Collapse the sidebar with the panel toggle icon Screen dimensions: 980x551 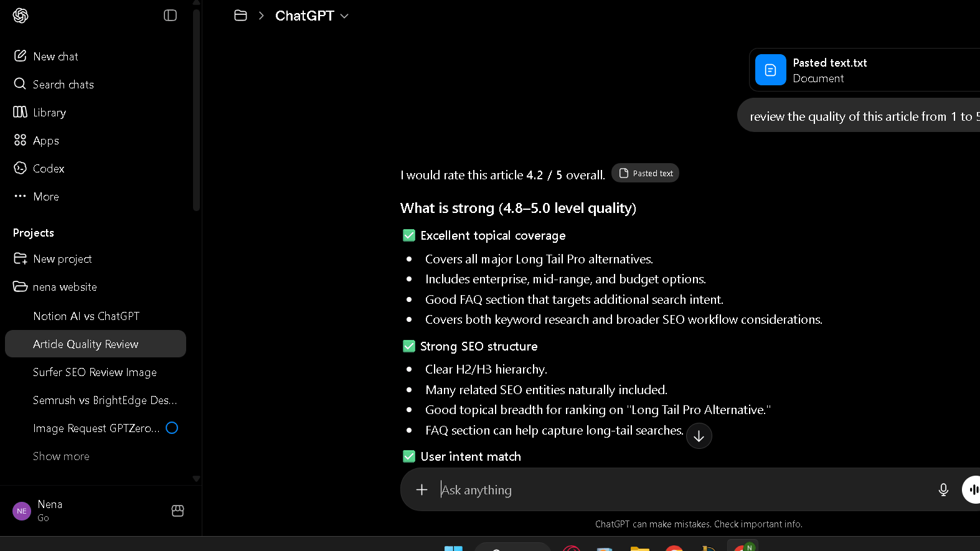[170, 16]
